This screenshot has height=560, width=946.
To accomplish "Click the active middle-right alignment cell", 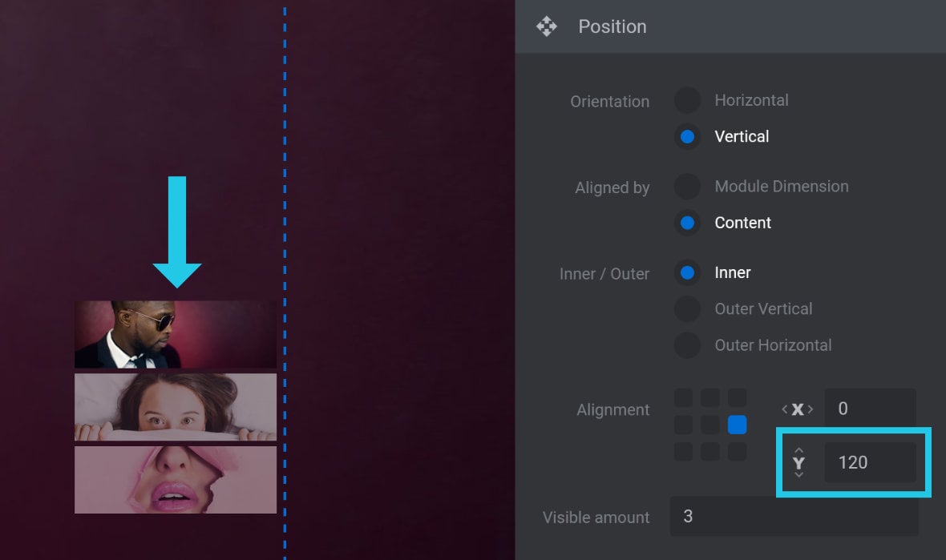I will coord(738,425).
